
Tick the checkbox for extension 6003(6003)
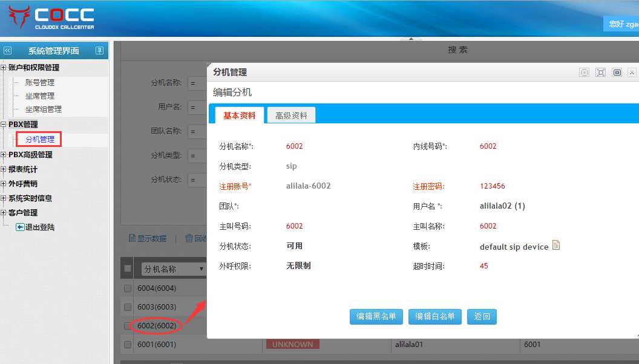pos(128,307)
